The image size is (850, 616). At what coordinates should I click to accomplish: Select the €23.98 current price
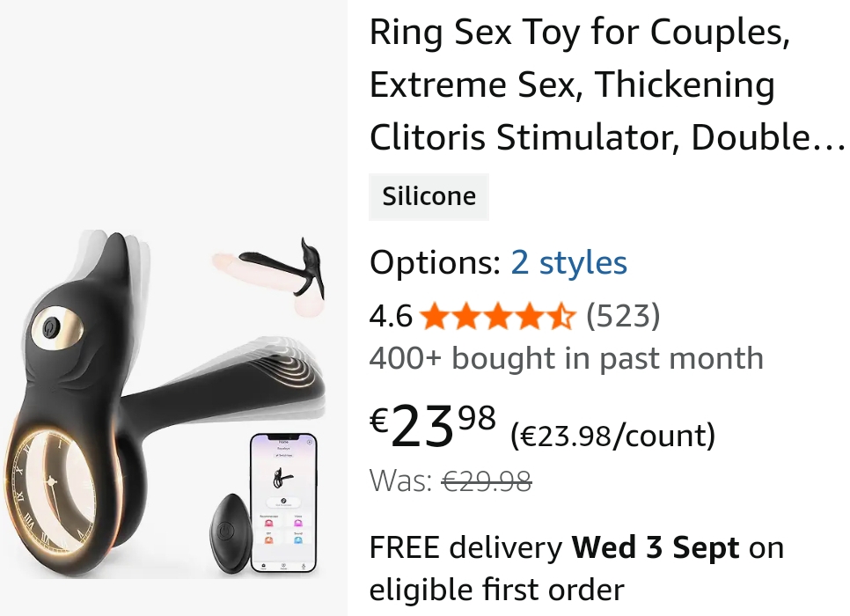tap(433, 427)
